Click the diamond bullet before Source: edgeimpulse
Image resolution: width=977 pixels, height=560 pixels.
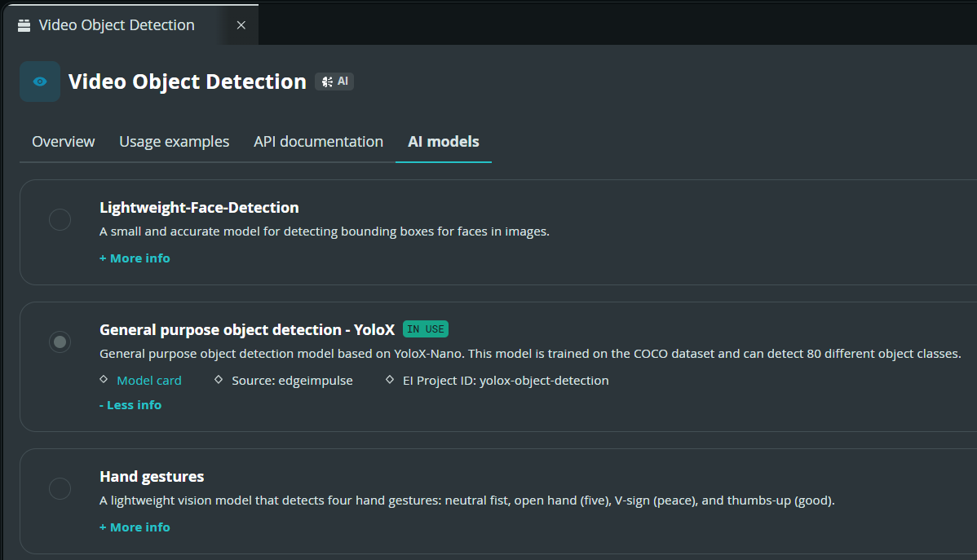pos(219,379)
